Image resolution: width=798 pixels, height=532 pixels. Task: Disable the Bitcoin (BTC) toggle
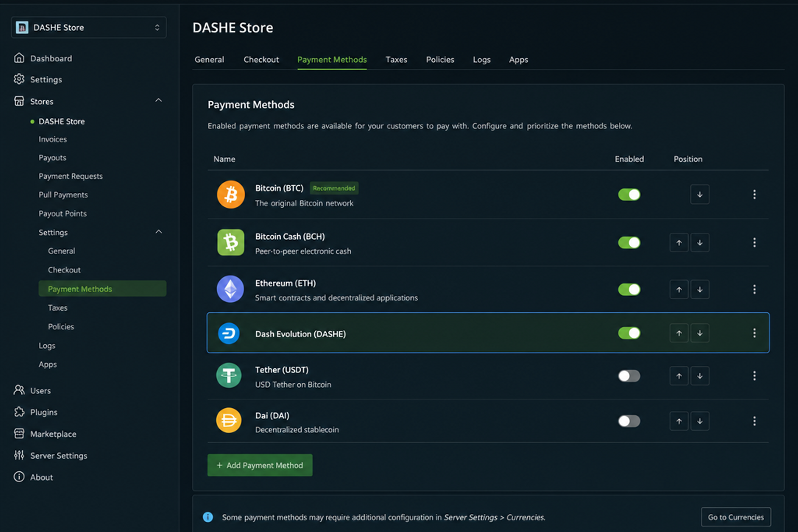[x=629, y=194]
